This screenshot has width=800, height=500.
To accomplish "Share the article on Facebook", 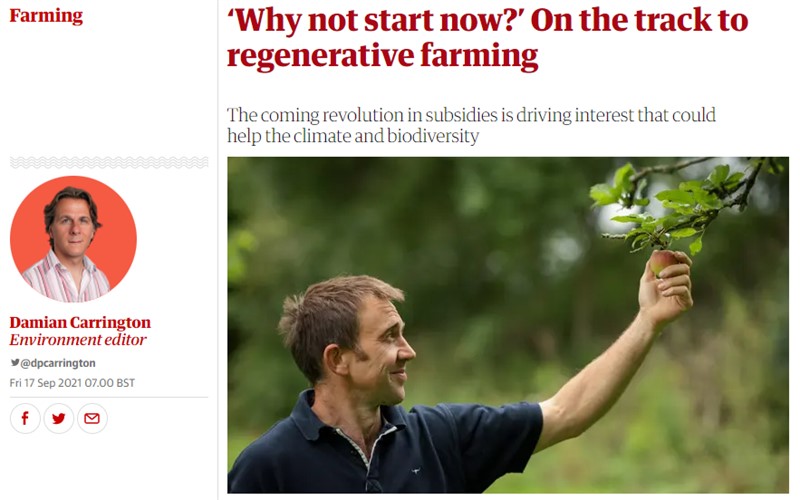I will point(25,418).
